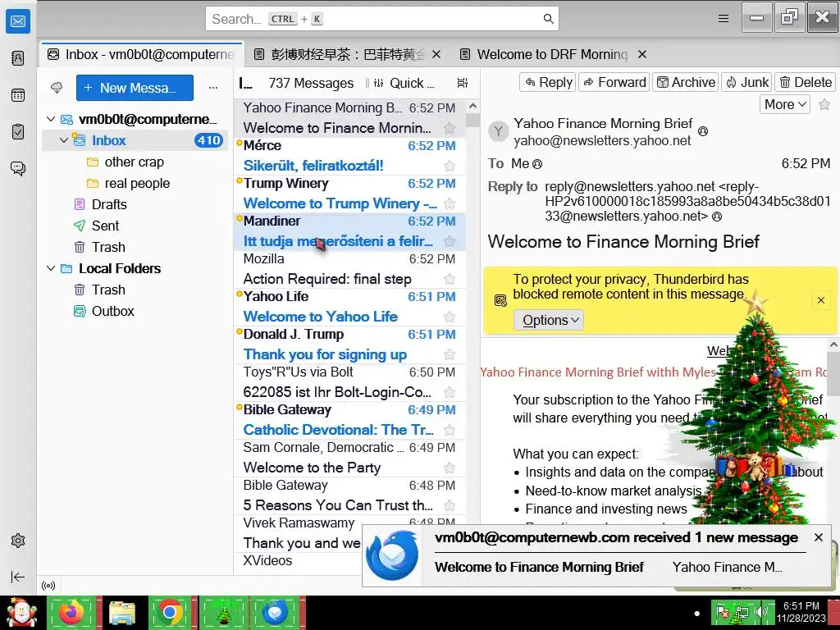Toggle the Quick Filter bar
The image size is (840, 630).
(x=404, y=83)
